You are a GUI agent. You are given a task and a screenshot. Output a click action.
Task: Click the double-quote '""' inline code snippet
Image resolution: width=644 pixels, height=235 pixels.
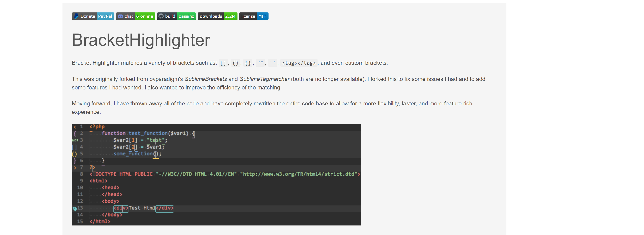pyautogui.click(x=260, y=63)
